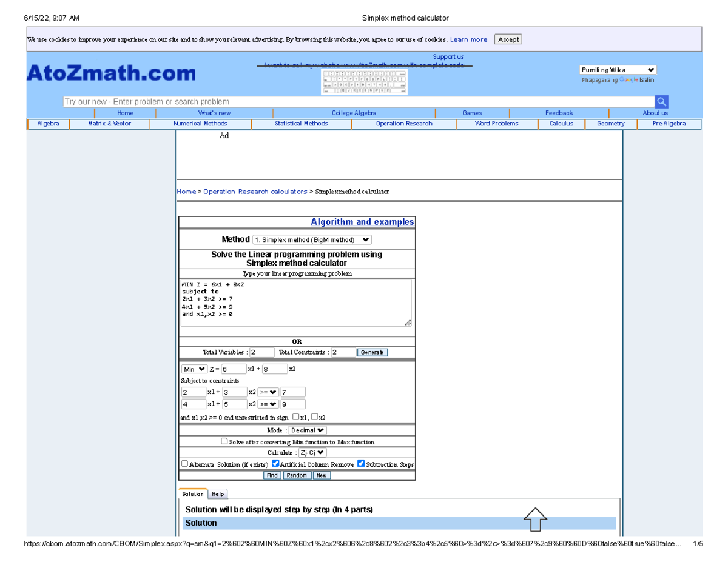Accept the cookies notice
This screenshot has height=562, width=728.
[x=507, y=39]
